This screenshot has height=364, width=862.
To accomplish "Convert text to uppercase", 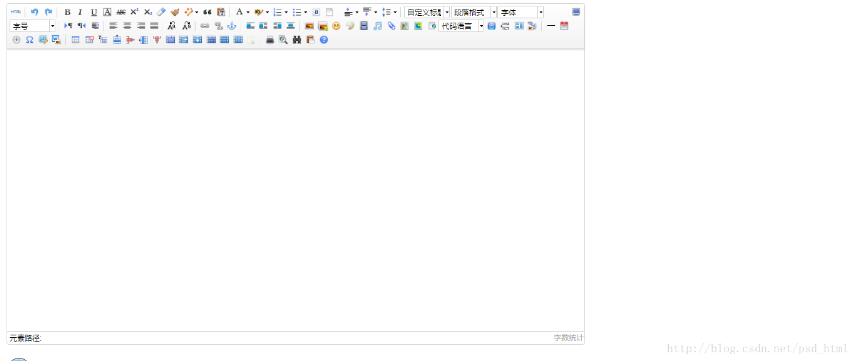I will pyautogui.click(x=172, y=26).
